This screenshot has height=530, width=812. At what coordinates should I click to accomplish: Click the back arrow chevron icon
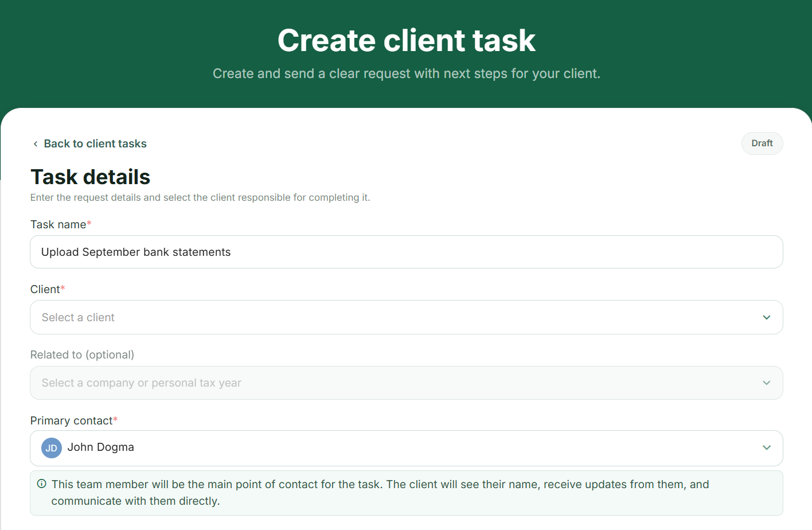pyautogui.click(x=36, y=144)
